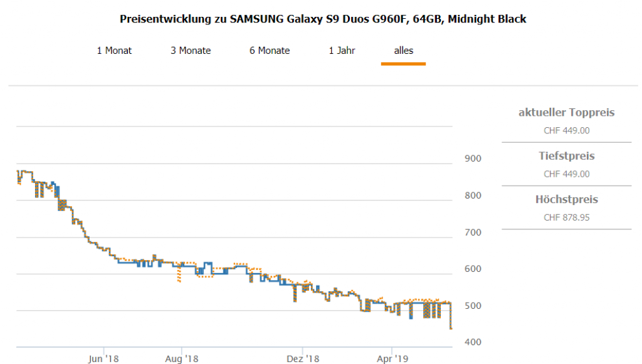The width and height of the screenshot is (642, 364).
Task: Click the "Höchstpreis" heading
Action: 566,200
